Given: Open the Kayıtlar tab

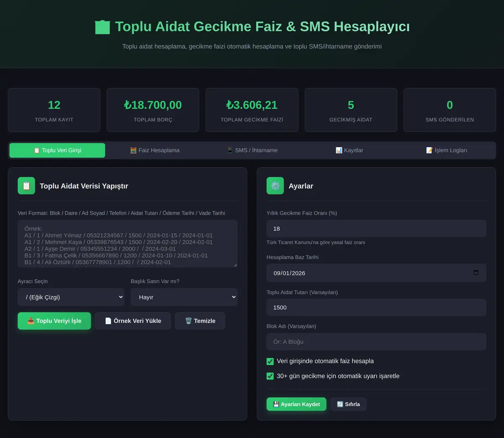Looking at the screenshot, I should point(349,150).
